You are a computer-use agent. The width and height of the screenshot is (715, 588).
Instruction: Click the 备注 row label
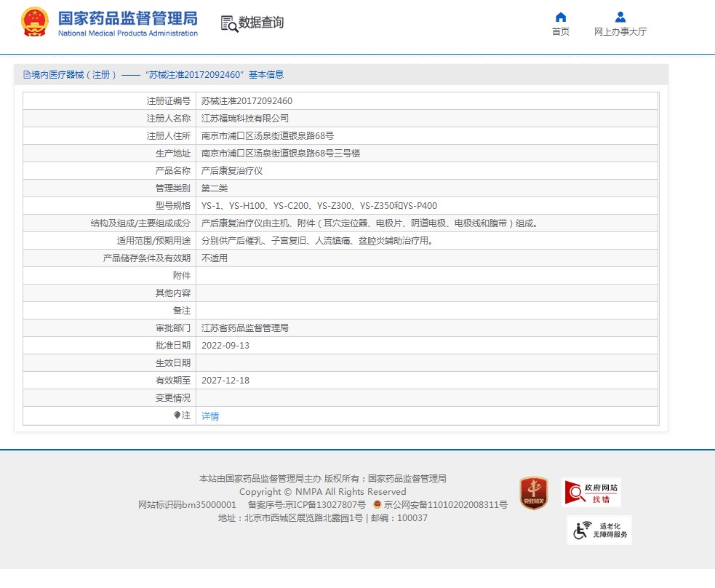click(x=182, y=311)
